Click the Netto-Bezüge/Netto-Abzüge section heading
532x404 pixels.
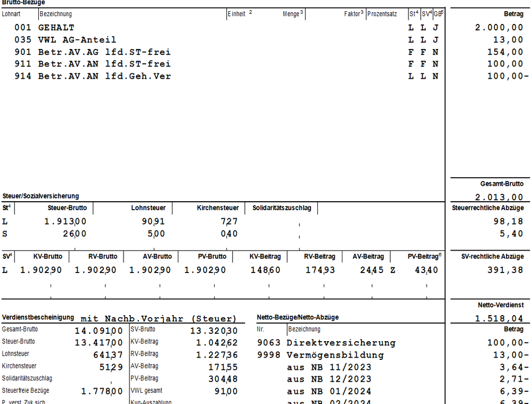(x=298, y=317)
